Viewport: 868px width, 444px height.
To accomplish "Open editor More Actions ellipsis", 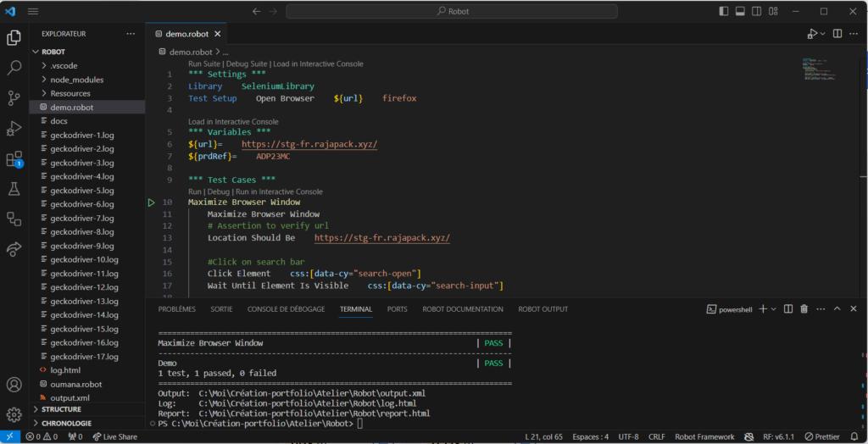I will (854, 34).
